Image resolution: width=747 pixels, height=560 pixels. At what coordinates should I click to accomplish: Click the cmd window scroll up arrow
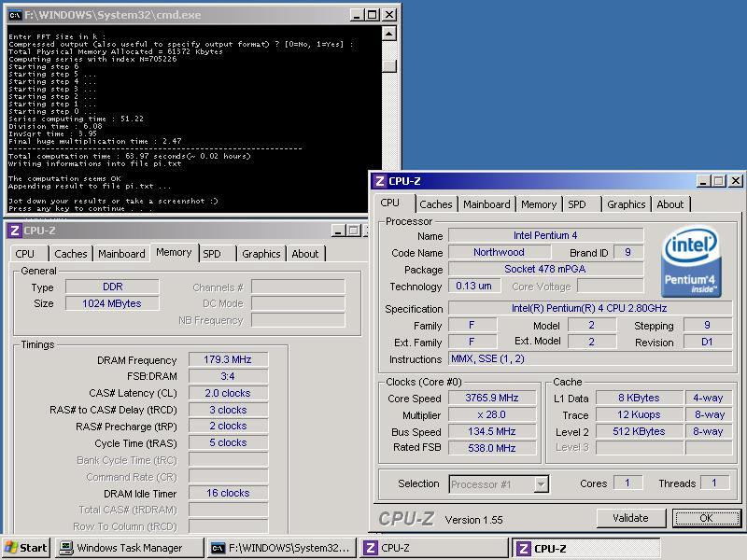389,34
